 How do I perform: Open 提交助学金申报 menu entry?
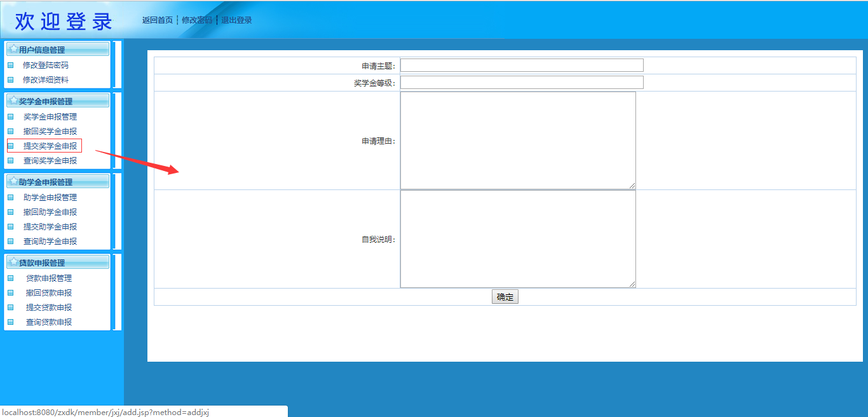pyautogui.click(x=50, y=227)
